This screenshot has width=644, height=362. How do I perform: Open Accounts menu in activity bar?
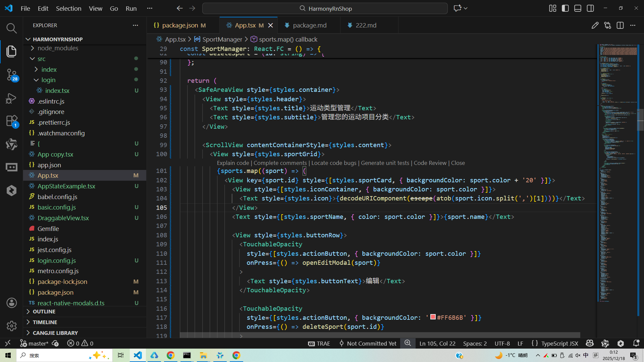[x=11, y=303]
